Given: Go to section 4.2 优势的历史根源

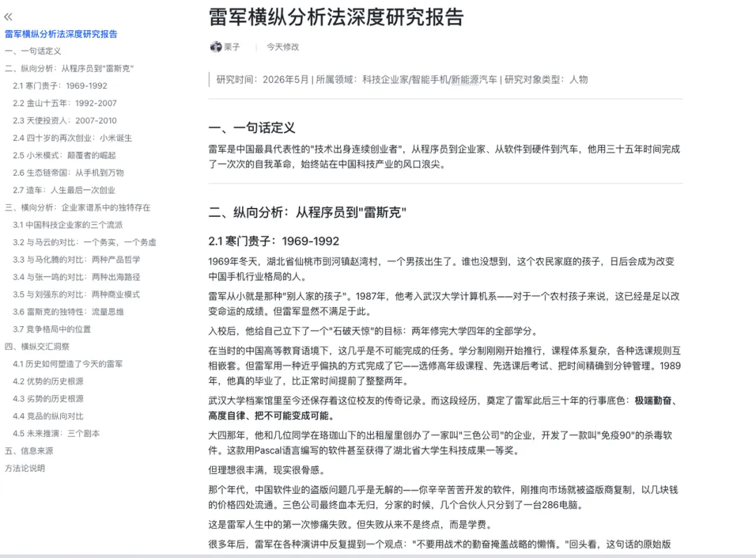Looking at the screenshot, I should tap(48, 381).
